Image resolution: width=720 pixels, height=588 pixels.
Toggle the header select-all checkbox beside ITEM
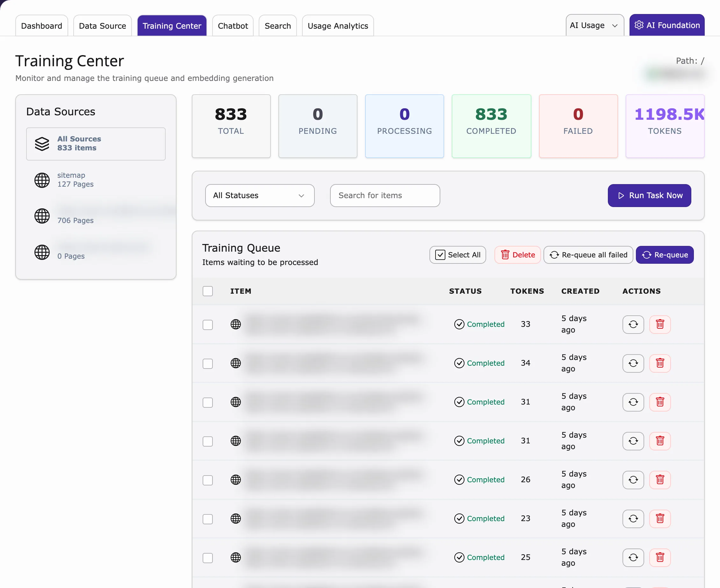coord(208,291)
